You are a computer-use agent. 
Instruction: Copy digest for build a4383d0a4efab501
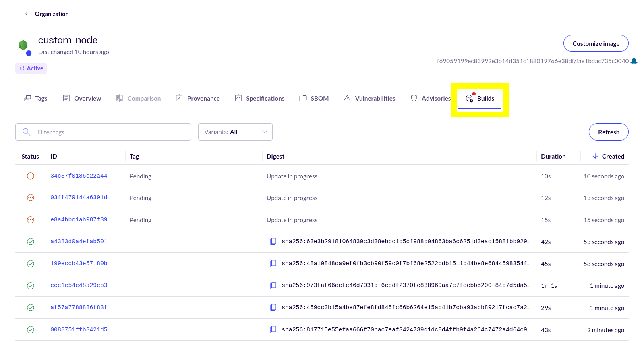tap(273, 242)
